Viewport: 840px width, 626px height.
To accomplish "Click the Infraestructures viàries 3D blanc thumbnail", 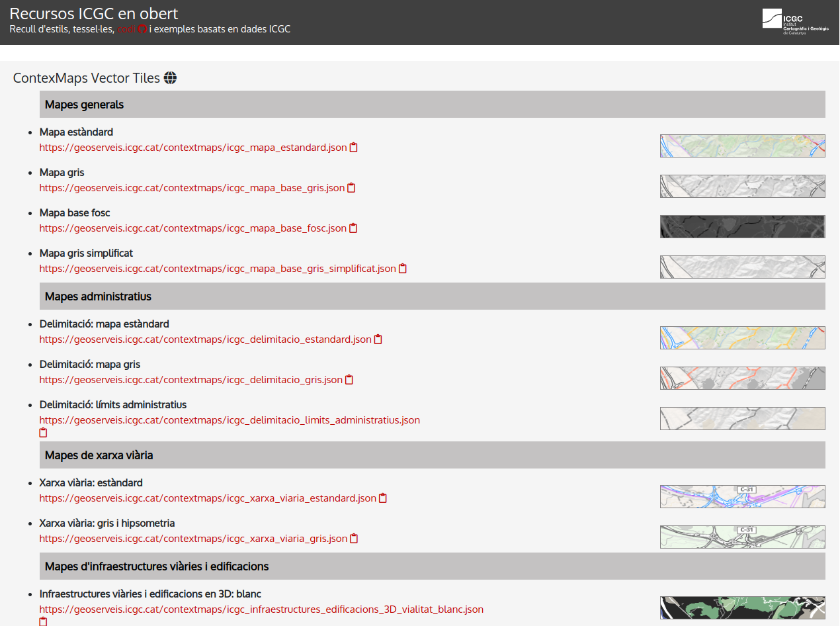I will (743, 607).
